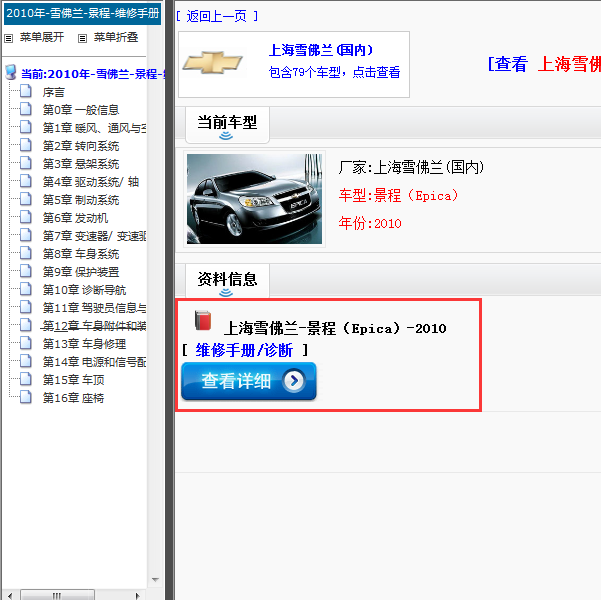Click the title 上海雪佛兰-景程（Epica）-2010
This screenshot has height=600, width=601.
[335, 329]
